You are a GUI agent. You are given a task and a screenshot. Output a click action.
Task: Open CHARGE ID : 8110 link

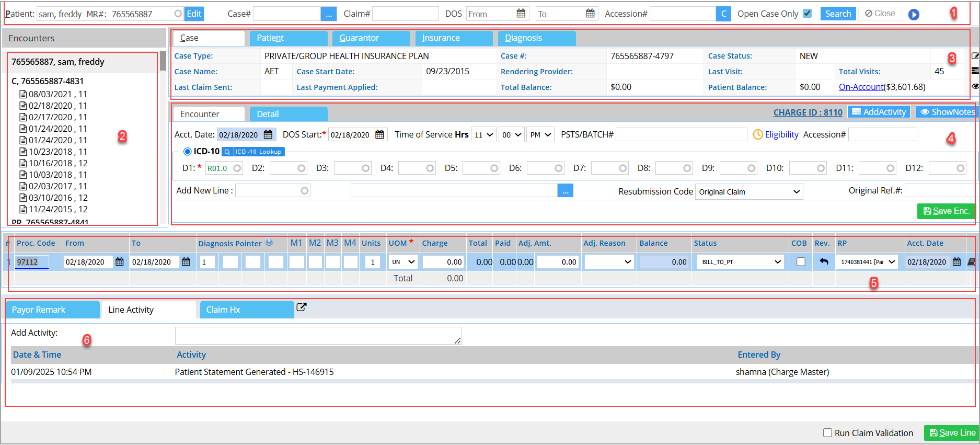(808, 112)
